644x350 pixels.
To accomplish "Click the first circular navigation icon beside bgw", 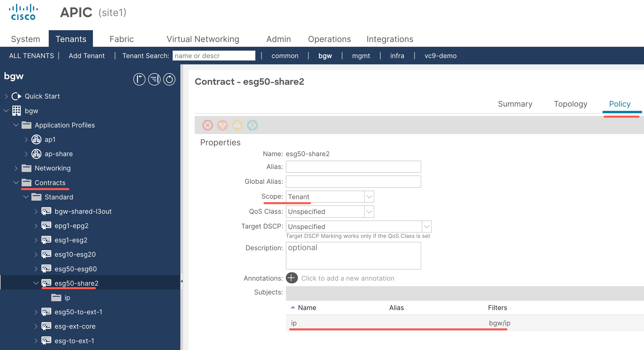I will click(139, 79).
